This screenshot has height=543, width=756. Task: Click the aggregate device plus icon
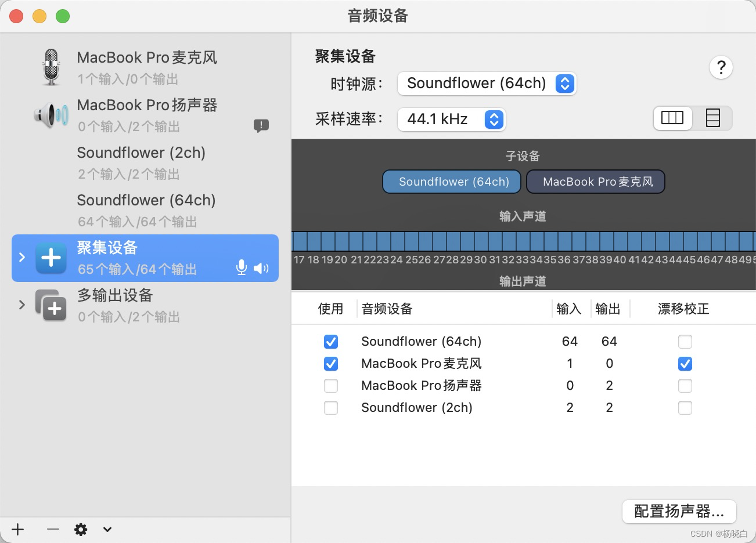(51, 258)
